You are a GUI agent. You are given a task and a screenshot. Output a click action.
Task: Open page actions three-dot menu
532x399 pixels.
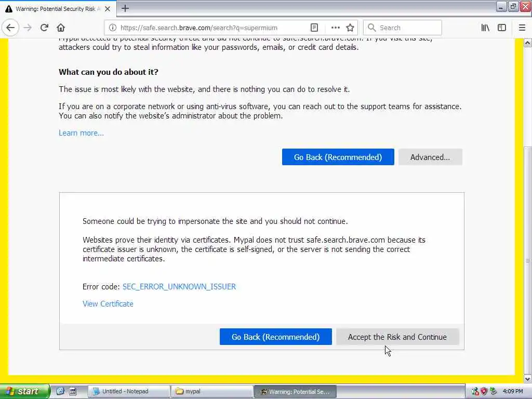point(335,28)
